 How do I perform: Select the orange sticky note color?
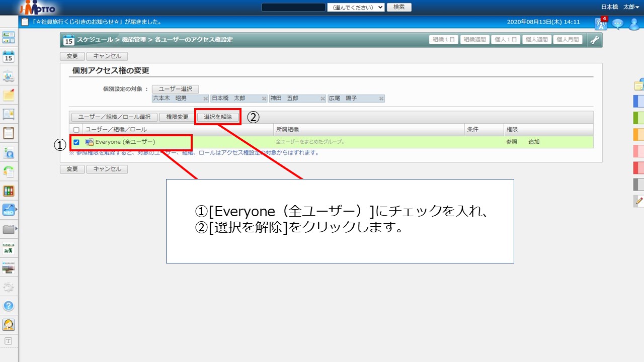tap(639, 134)
